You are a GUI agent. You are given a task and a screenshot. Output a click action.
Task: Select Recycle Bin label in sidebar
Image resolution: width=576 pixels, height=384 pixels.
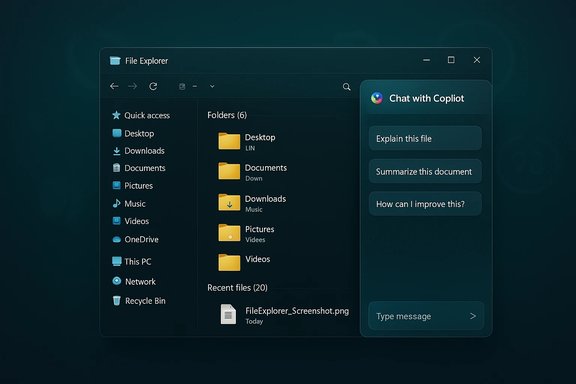coord(145,301)
